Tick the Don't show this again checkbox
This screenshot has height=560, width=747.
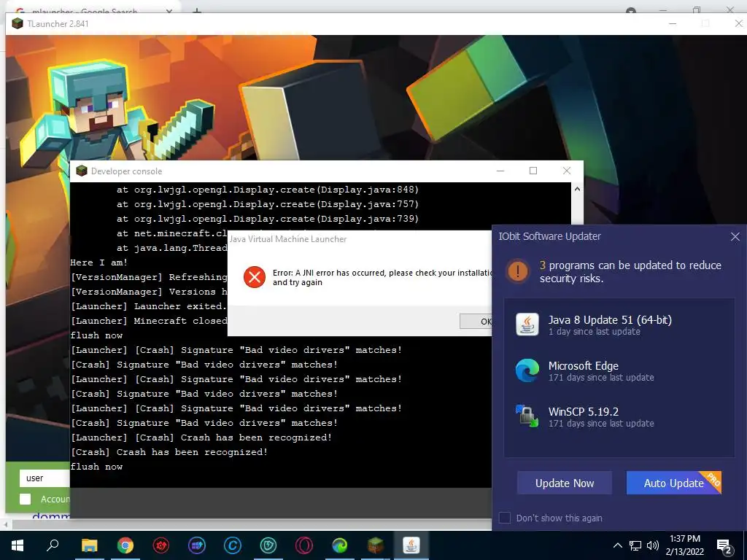click(x=505, y=518)
